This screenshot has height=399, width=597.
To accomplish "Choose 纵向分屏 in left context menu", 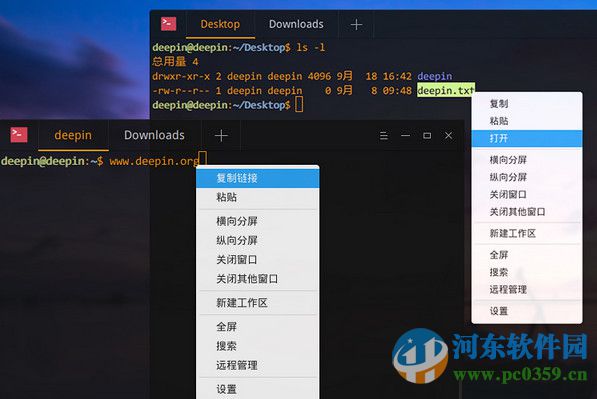I will (258, 241).
